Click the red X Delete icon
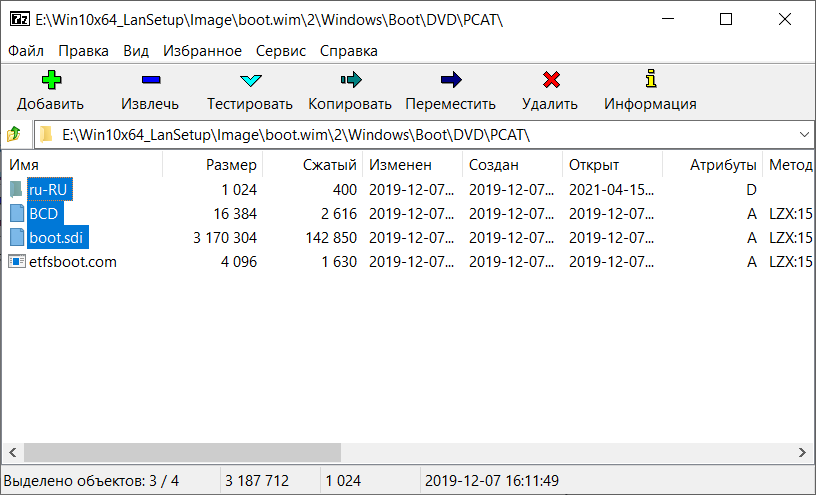The image size is (816, 495). click(x=551, y=80)
